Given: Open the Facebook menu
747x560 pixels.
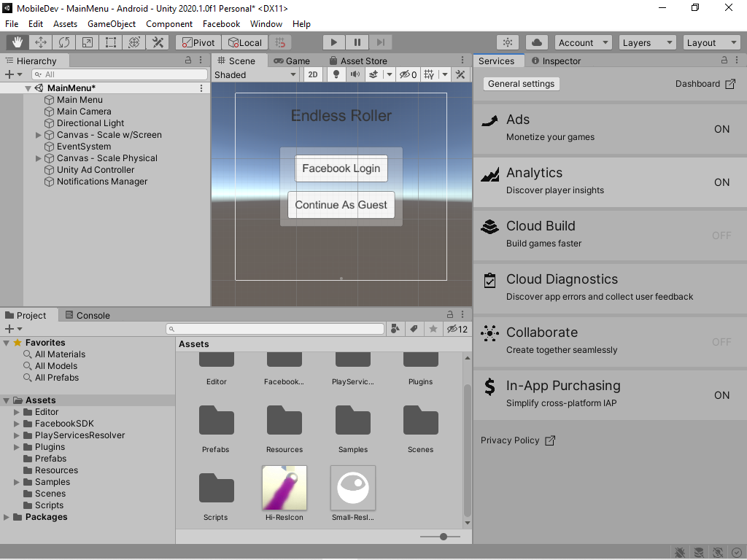Looking at the screenshot, I should tap(222, 24).
